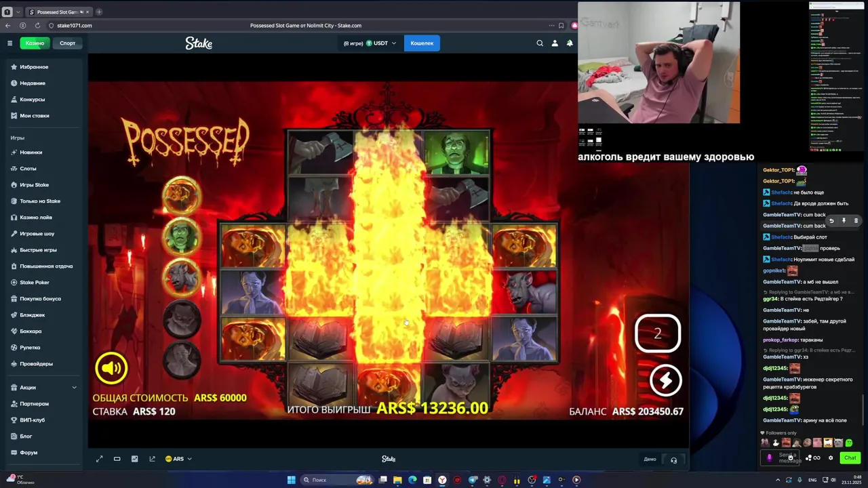868x488 pixels.
Task: Open ENG language indicator in tray
Action: [x=812, y=480]
